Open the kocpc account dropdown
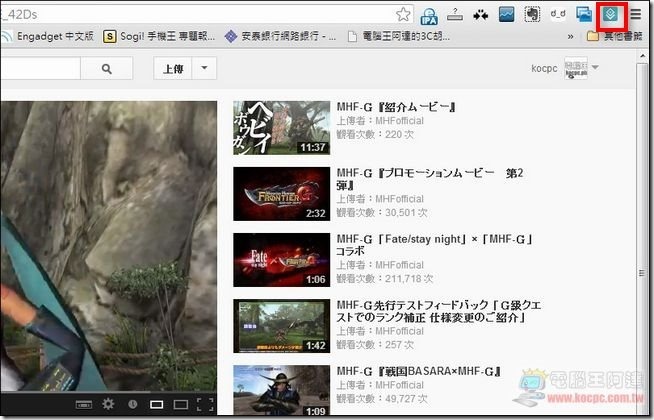 597,68
